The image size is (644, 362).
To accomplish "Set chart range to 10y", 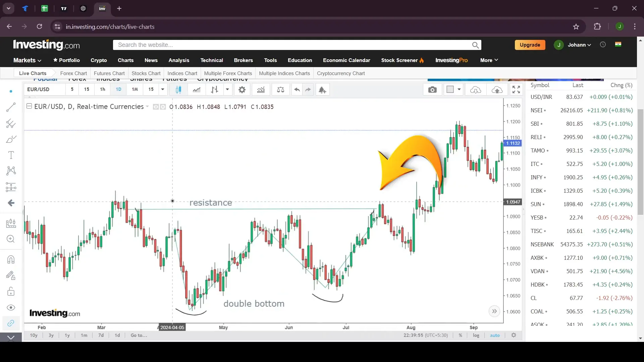I will click(34, 336).
